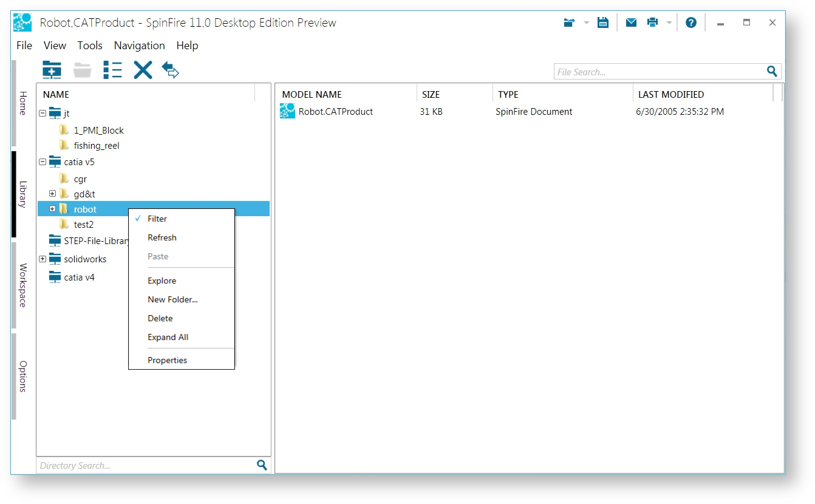Click the jt library icon
The width and height of the screenshot is (815, 504).
coord(55,113)
